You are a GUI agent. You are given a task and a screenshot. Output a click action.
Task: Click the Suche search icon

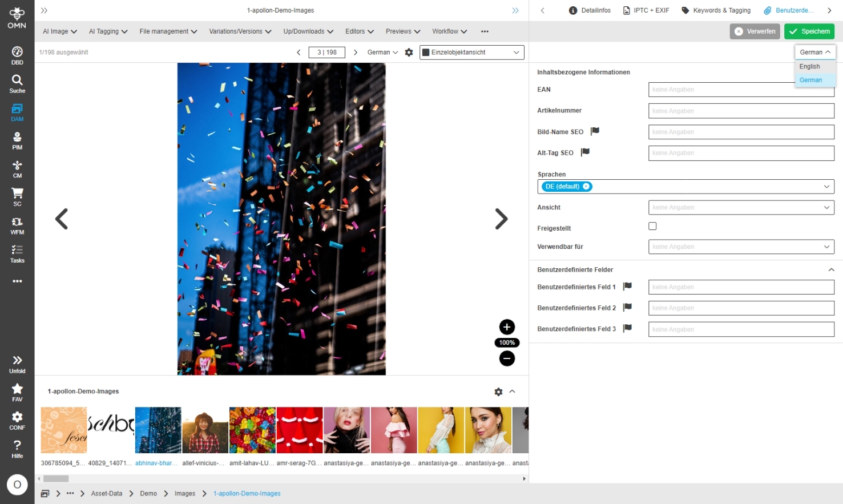(x=17, y=83)
